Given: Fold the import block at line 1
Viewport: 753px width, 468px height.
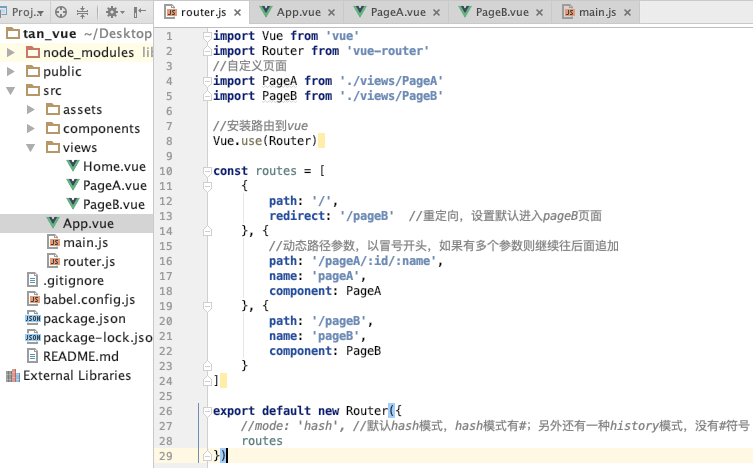Looking at the screenshot, I should pyautogui.click(x=207, y=36).
